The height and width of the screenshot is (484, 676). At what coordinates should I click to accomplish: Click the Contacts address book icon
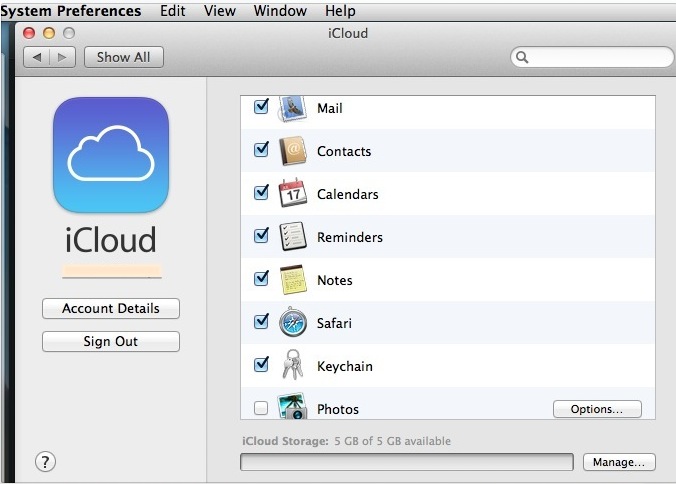(x=293, y=151)
